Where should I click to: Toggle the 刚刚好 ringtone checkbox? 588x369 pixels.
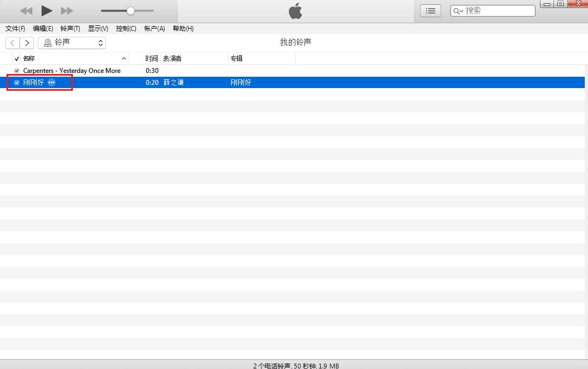[x=17, y=83]
